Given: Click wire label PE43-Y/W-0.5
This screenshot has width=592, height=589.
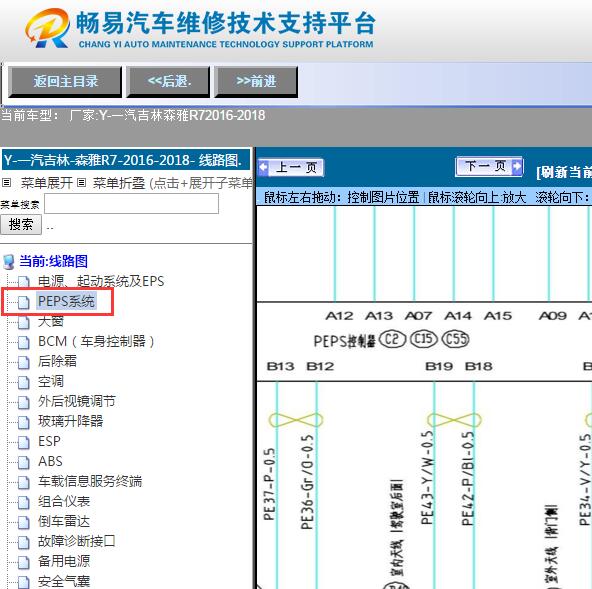Looking at the screenshot, I should [427, 478].
